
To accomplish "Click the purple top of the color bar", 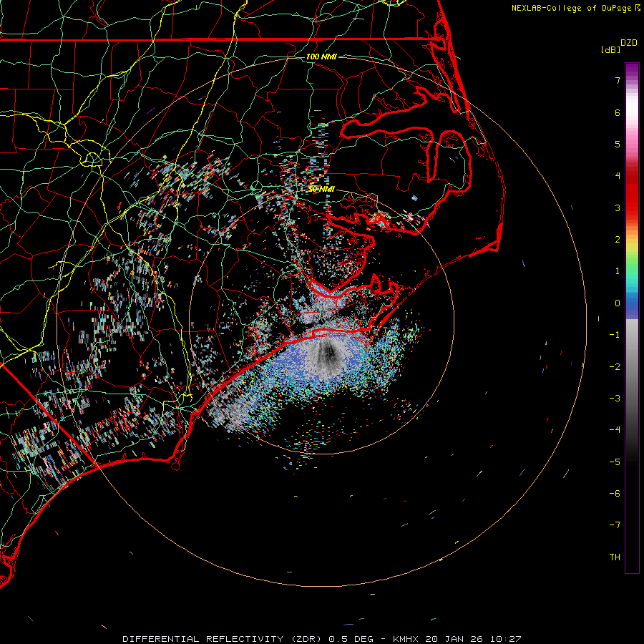I will tap(632, 70).
